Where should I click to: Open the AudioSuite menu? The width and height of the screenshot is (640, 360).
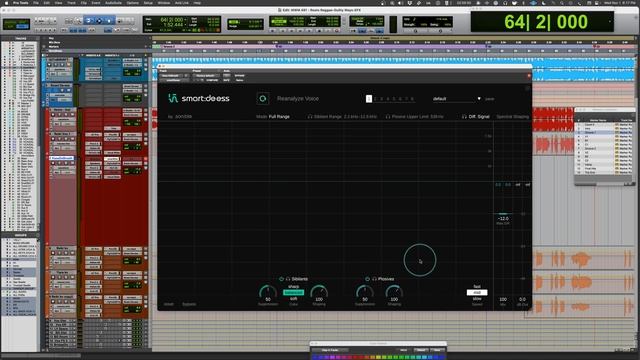[x=113, y=2]
